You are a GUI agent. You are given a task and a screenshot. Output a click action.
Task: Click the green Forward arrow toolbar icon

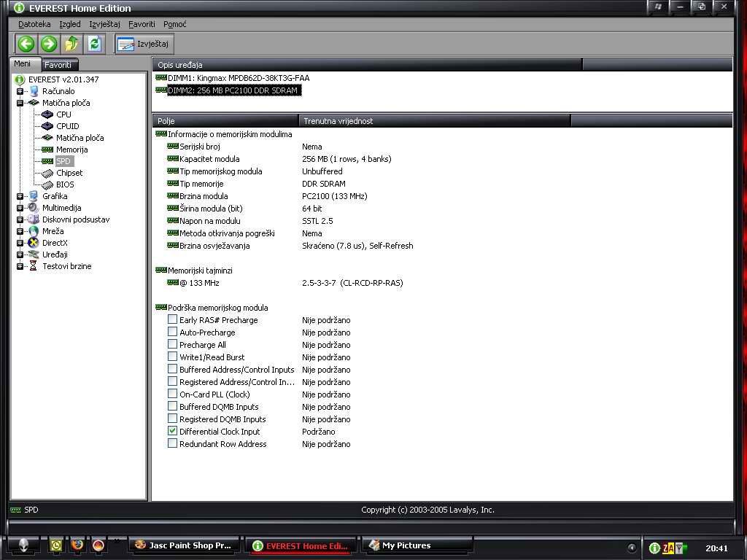point(49,44)
